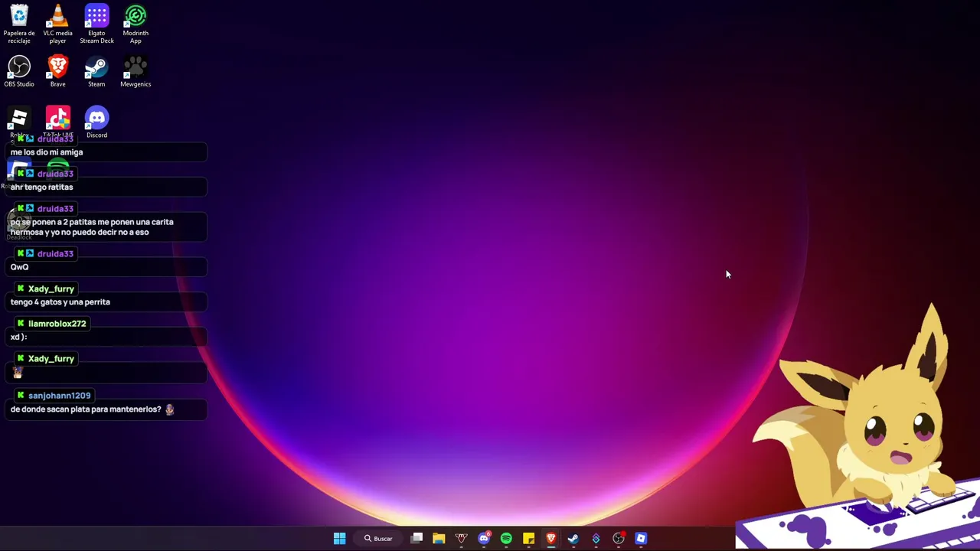The height and width of the screenshot is (551, 980).
Task: Select the Steam desktop icon
Action: click(x=96, y=71)
